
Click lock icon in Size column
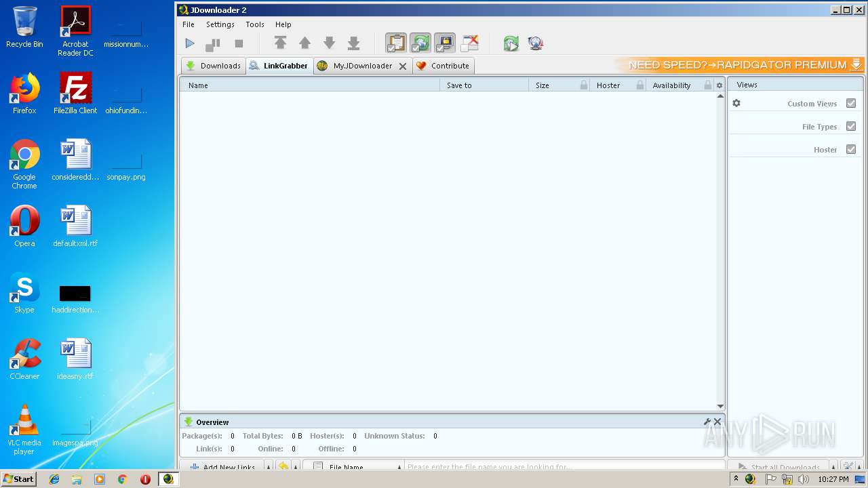(584, 85)
